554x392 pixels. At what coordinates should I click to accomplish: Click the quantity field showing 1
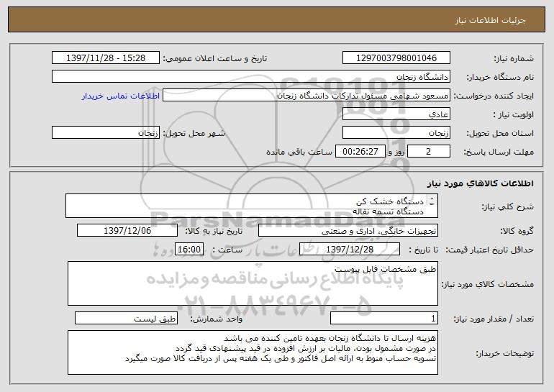coord(384,318)
